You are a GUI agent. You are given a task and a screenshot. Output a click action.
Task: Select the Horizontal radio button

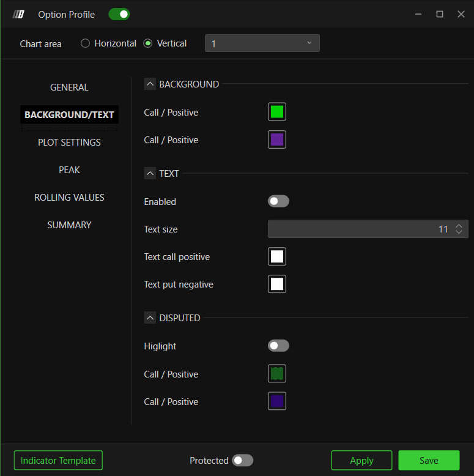coord(85,43)
